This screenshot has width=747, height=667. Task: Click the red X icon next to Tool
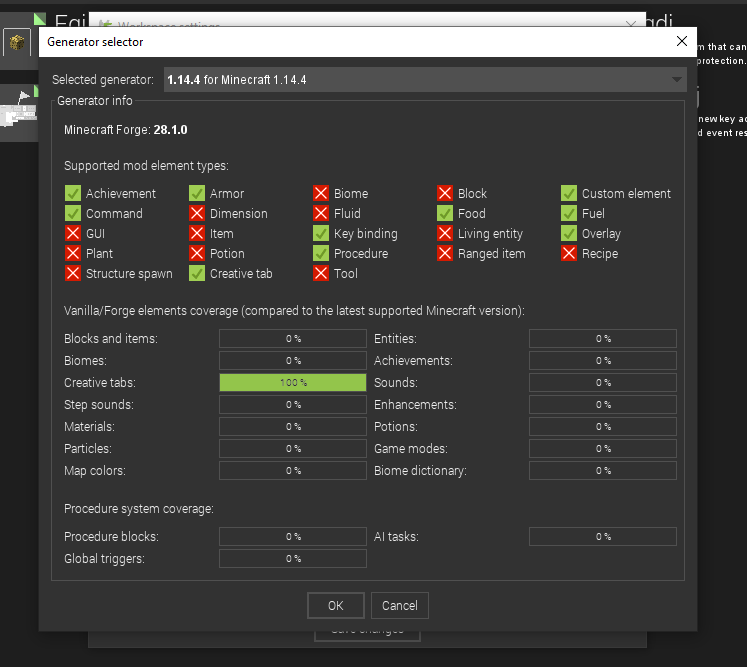click(x=321, y=273)
